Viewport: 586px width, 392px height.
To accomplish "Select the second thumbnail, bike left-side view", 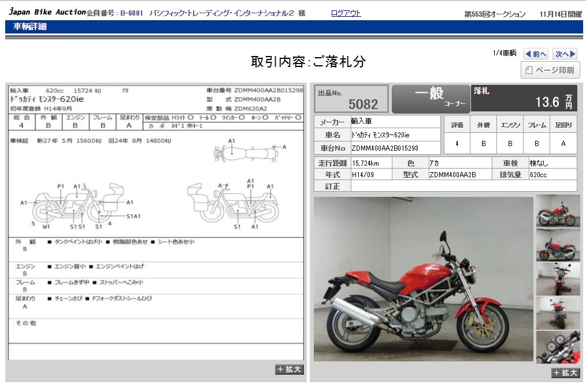I will [x=558, y=245].
